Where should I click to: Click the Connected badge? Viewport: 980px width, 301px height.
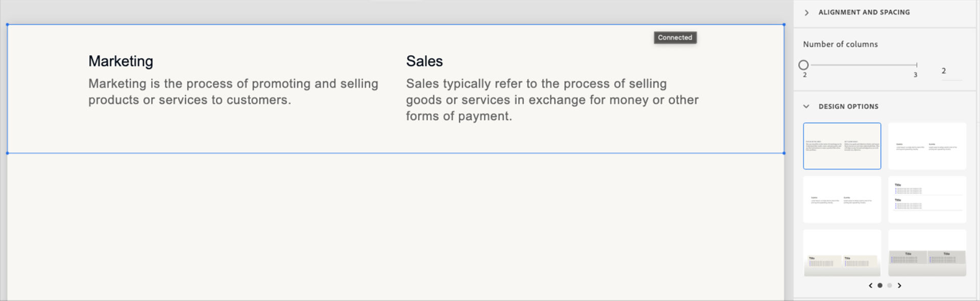click(675, 38)
